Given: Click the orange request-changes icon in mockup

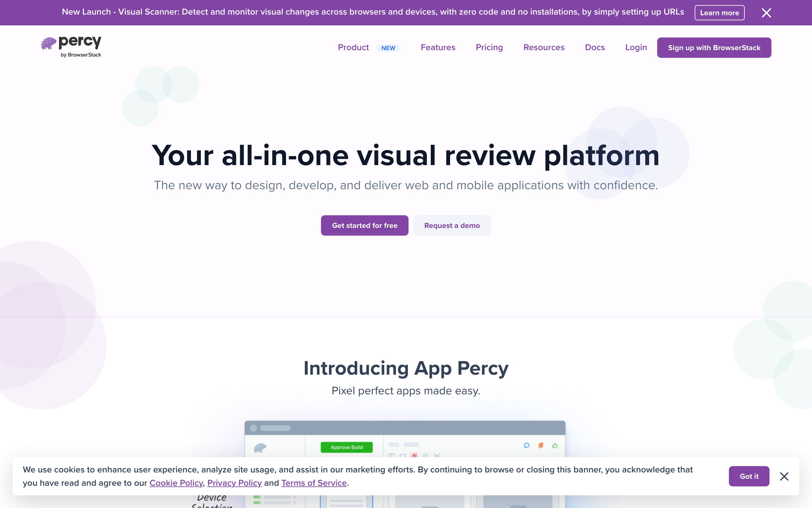Looking at the screenshot, I should [x=540, y=445].
